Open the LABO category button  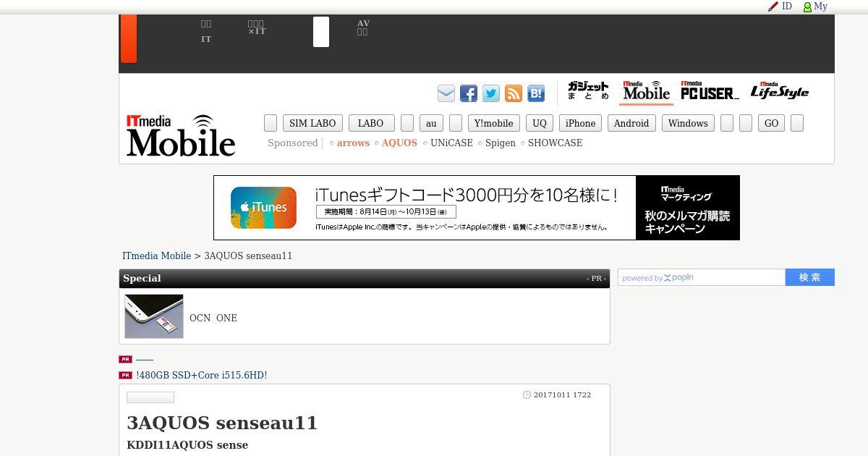click(371, 123)
